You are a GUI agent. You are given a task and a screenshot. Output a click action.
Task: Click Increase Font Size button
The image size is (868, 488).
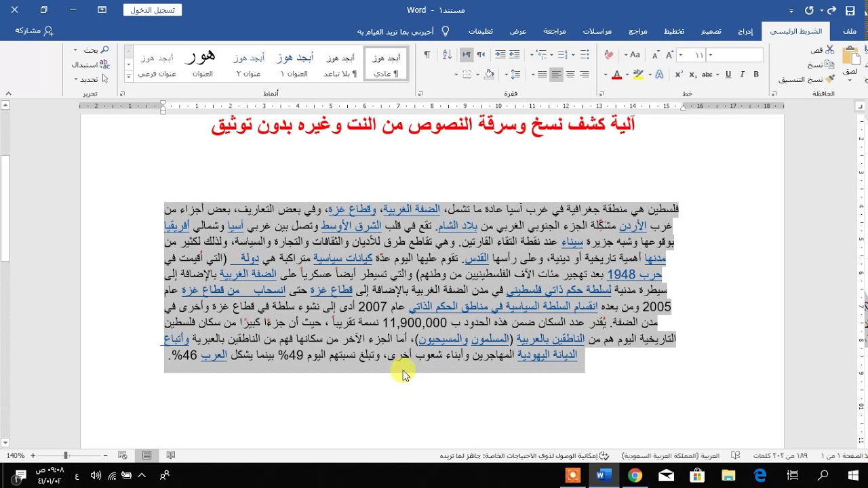point(670,55)
